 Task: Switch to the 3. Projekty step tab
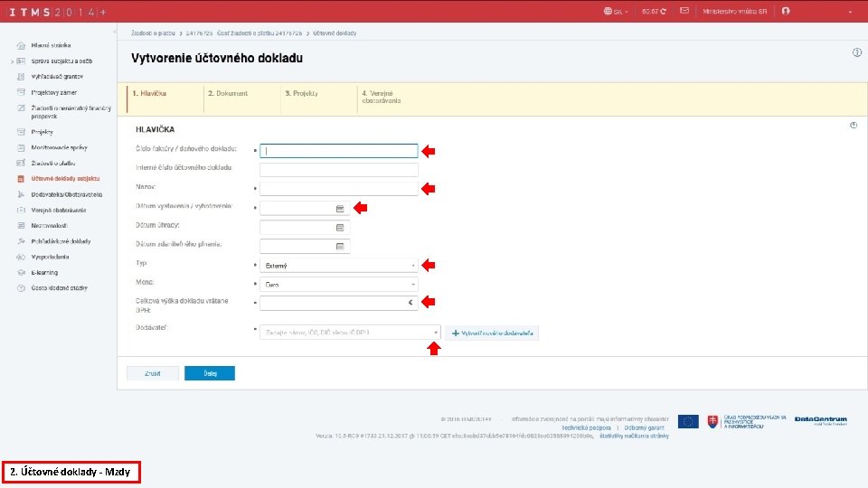tap(301, 93)
